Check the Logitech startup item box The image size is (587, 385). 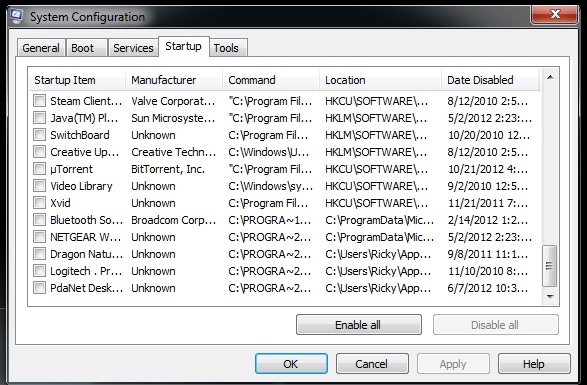pos(39,271)
